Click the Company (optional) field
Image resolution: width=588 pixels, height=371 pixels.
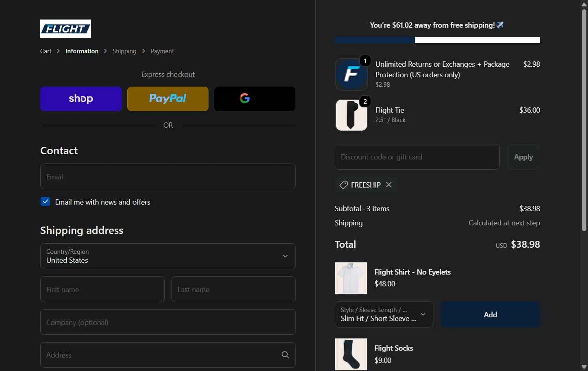(x=168, y=322)
